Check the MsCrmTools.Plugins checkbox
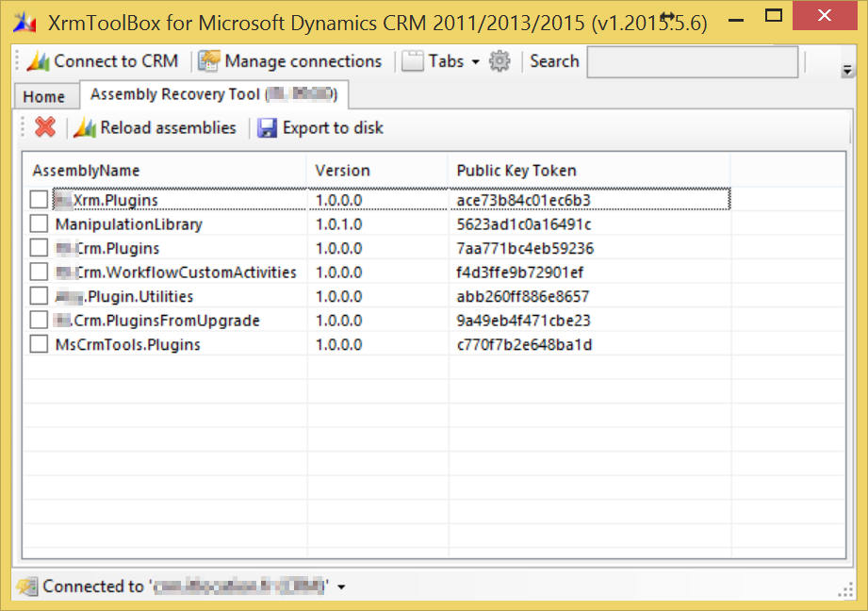 [x=39, y=344]
